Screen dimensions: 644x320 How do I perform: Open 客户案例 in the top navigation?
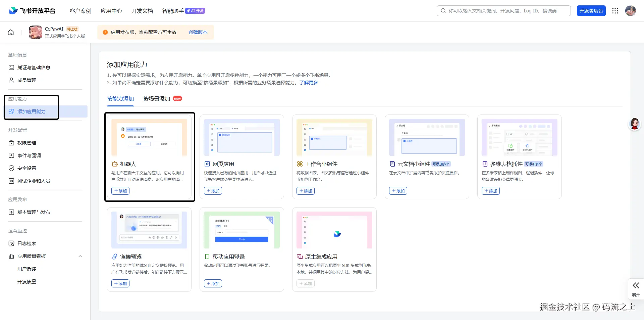[80, 11]
